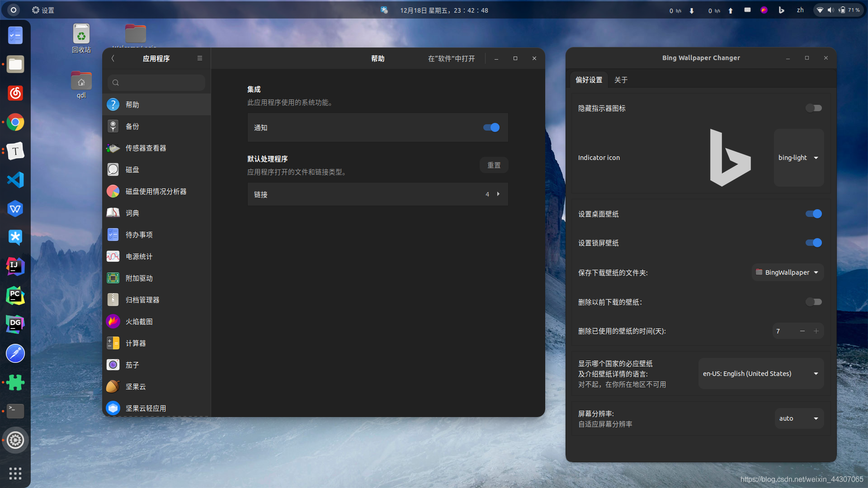This screenshot has width=868, height=488.
Task: Toggle 隐藏指示器图标 switch
Action: click(x=814, y=108)
